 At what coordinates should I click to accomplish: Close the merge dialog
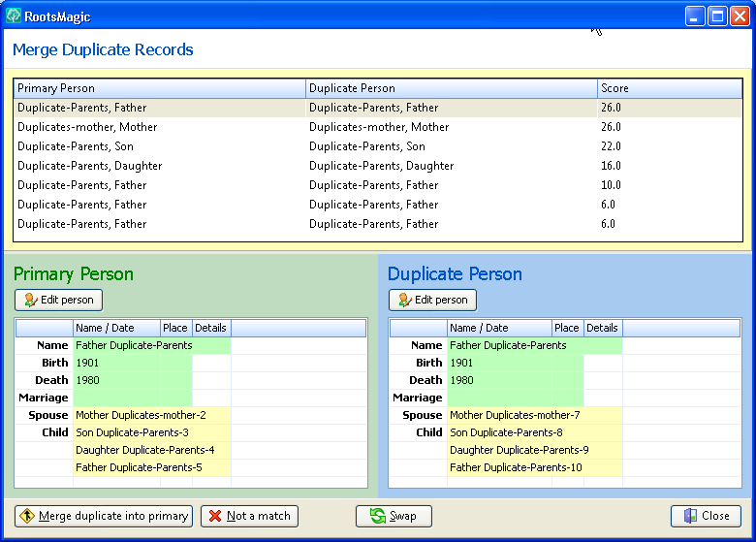pyautogui.click(x=706, y=516)
